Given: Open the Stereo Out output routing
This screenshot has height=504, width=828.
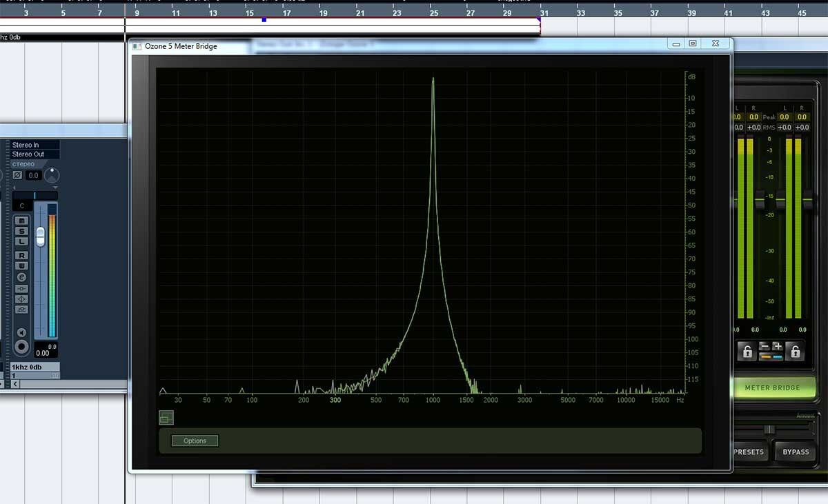Looking at the screenshot, I should coord(35,154).
